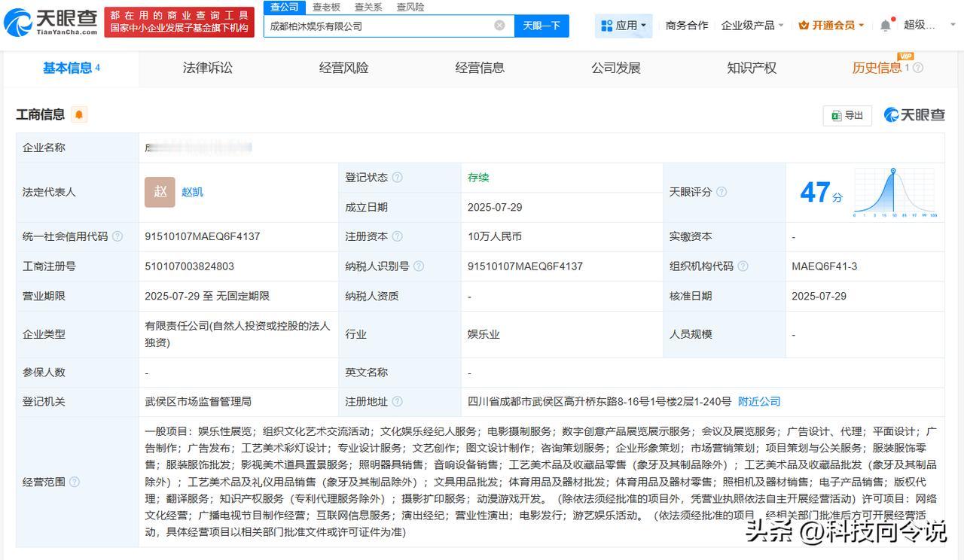Click help icon next to 纳税人识别号
The width and height of the screenshot is (964, 560).
[419, 266]
